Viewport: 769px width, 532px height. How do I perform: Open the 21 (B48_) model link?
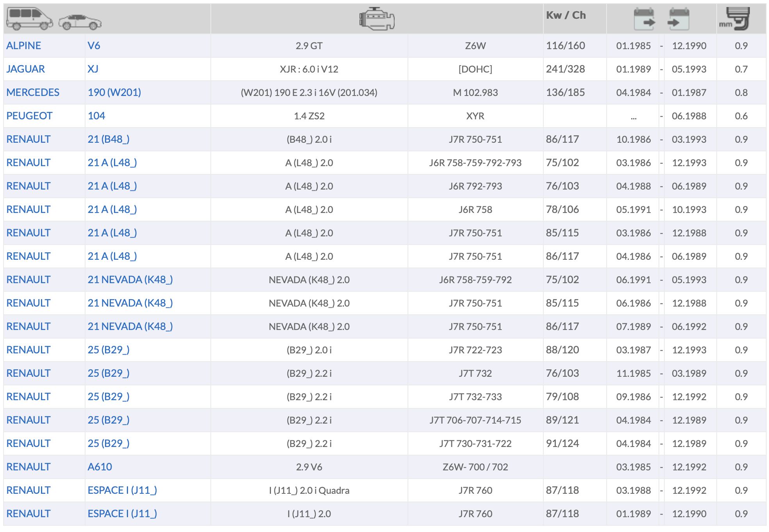click(x=109, y=139)
